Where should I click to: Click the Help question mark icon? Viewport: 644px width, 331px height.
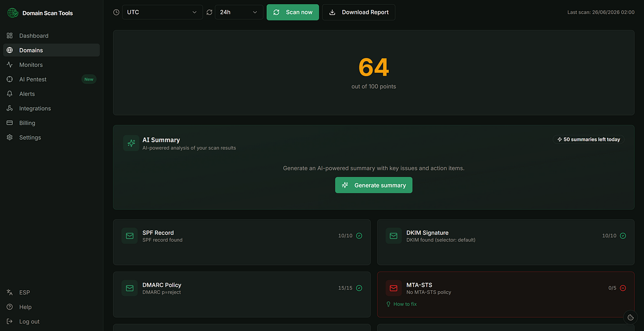point(10,307)
